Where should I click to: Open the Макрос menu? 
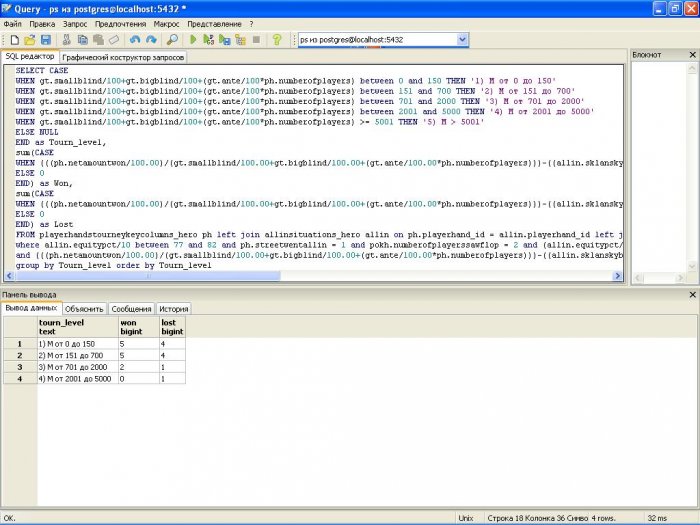tap(166, 22)
